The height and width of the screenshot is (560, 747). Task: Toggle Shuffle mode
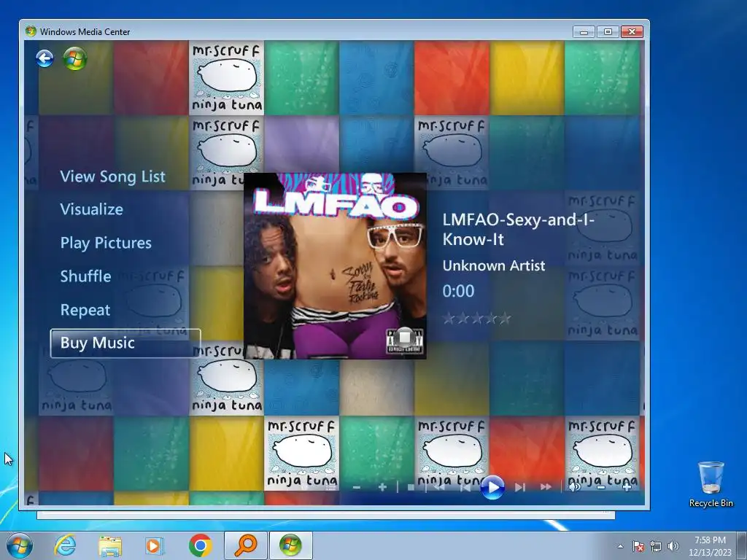pyautogui.click(x=86, y=276)
